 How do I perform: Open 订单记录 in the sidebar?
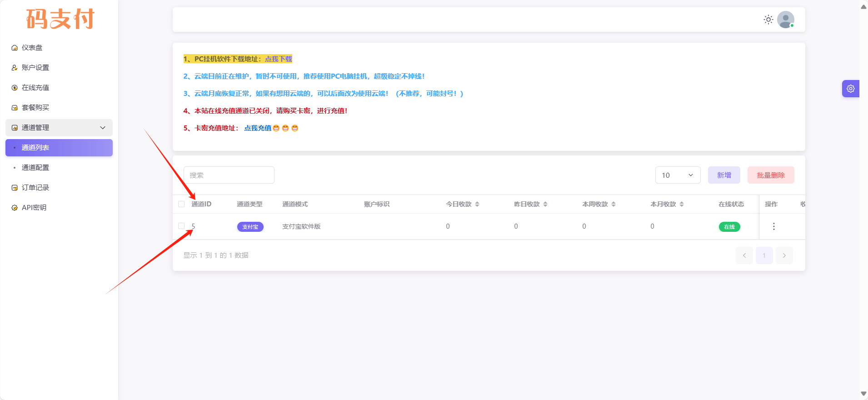pyautogui.click(x=35, y=188)
